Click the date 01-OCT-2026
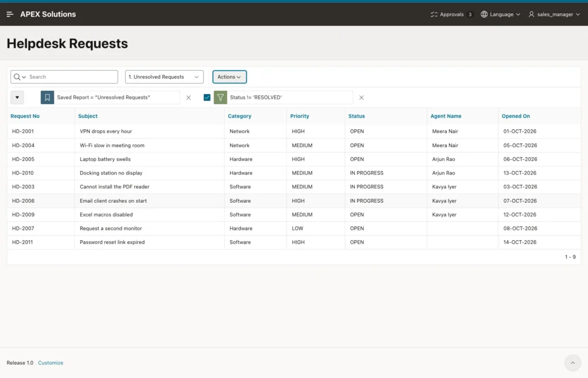The width and height of the screenshot is (588, 378). point(520,131)
